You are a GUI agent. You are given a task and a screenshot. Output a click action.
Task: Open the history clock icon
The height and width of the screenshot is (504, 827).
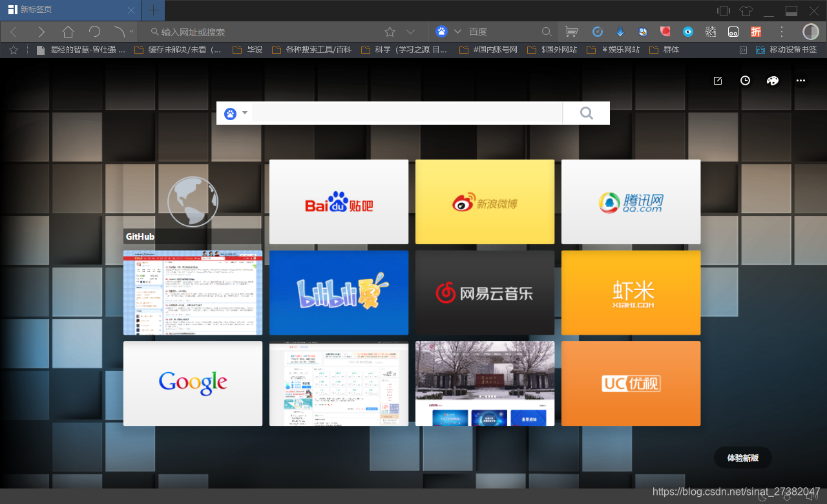click(745, 81)
